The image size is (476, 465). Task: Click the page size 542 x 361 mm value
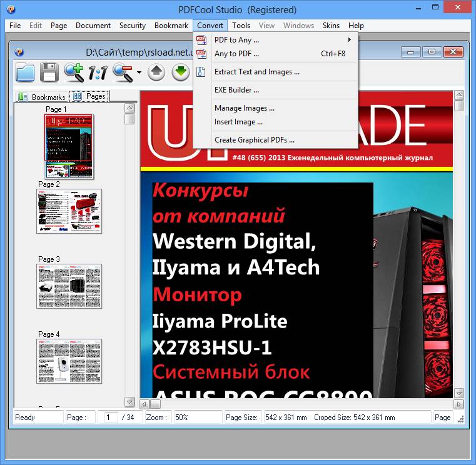tap(286, 417)
